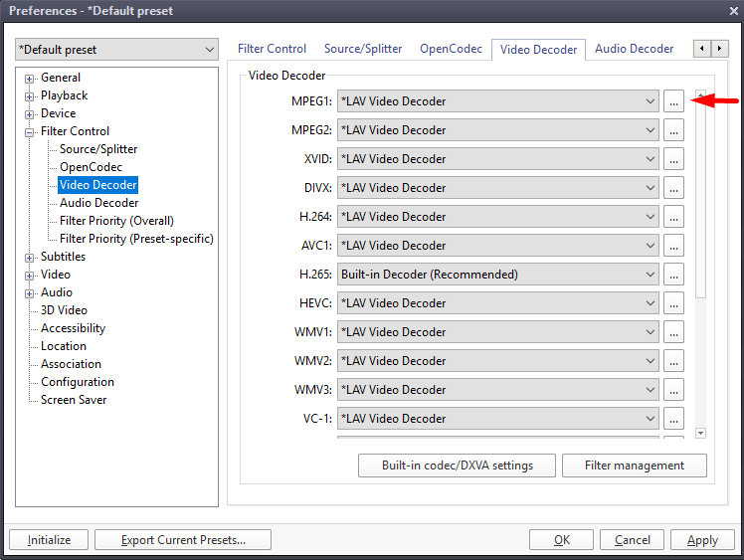Viewport: 744px width, 560px height.
Task: Open the WMV2 decoder dropdown
Action: click(x=497, y=361)
